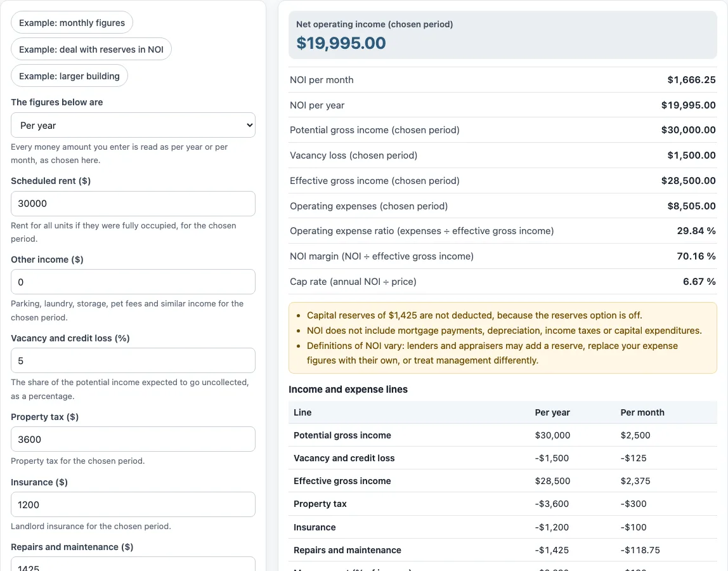This screenshot has height=571, width=728.
Task: Select the 'Income and expense lines' heading
Action: tap(348, 390)
